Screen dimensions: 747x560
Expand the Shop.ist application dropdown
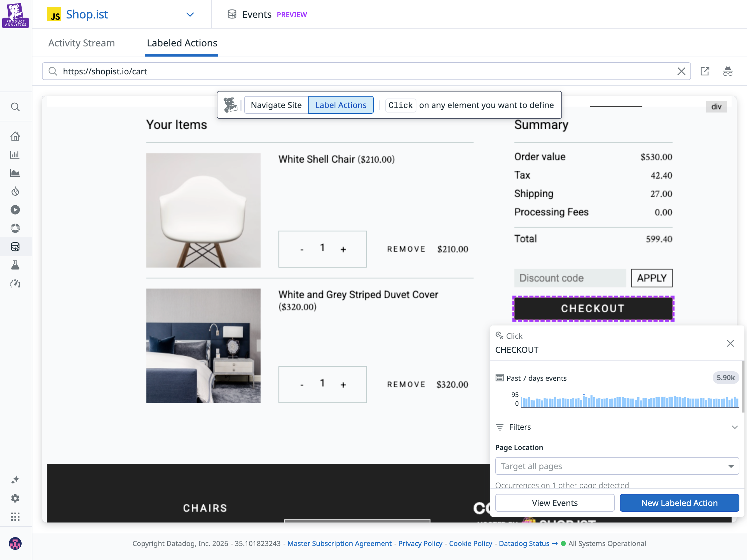pos(190,15)
